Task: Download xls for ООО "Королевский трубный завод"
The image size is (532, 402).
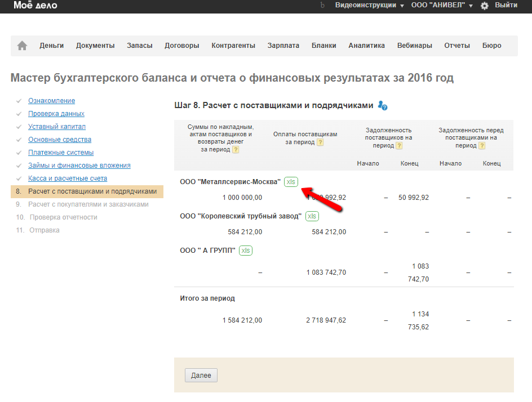Action: pos(312,216)
